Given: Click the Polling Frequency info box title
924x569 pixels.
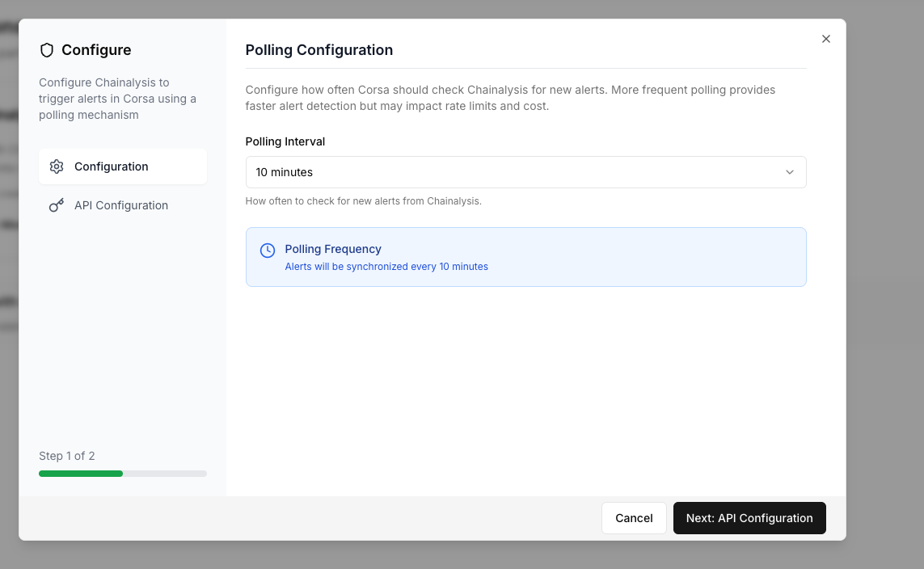Looking at the screenshot, I should coord(333,249).
